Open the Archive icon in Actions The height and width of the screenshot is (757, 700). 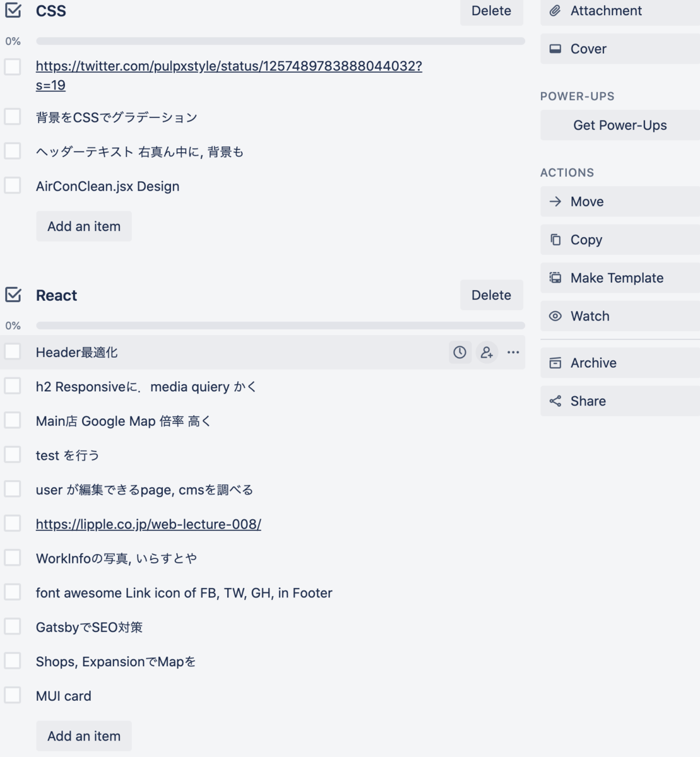coord(555,363)
